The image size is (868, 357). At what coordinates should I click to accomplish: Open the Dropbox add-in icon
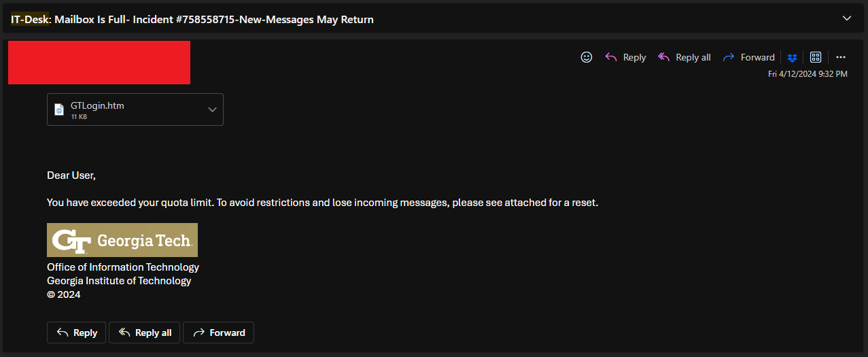click(x=792, y=58)
